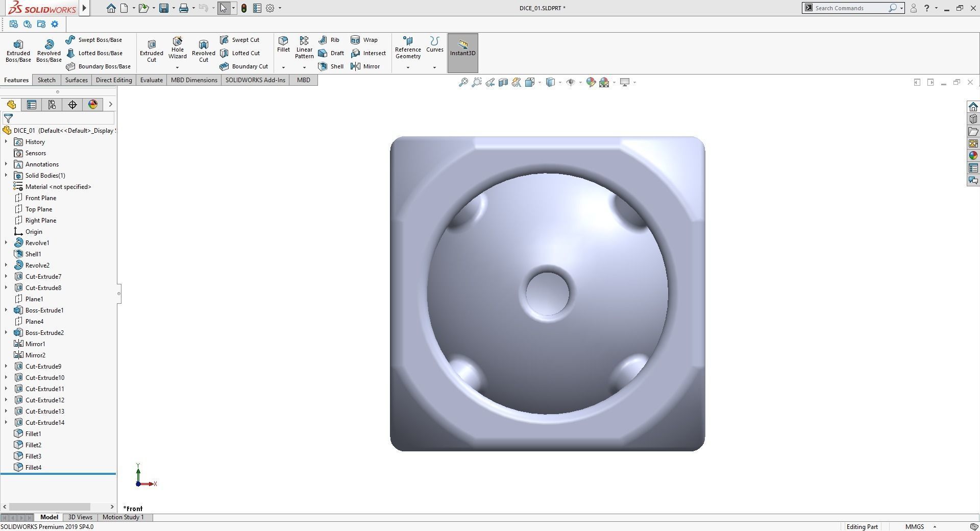Screen dimensions: 980x531
Task: Click the Rebuild traffic light icon
Action: 244,8
